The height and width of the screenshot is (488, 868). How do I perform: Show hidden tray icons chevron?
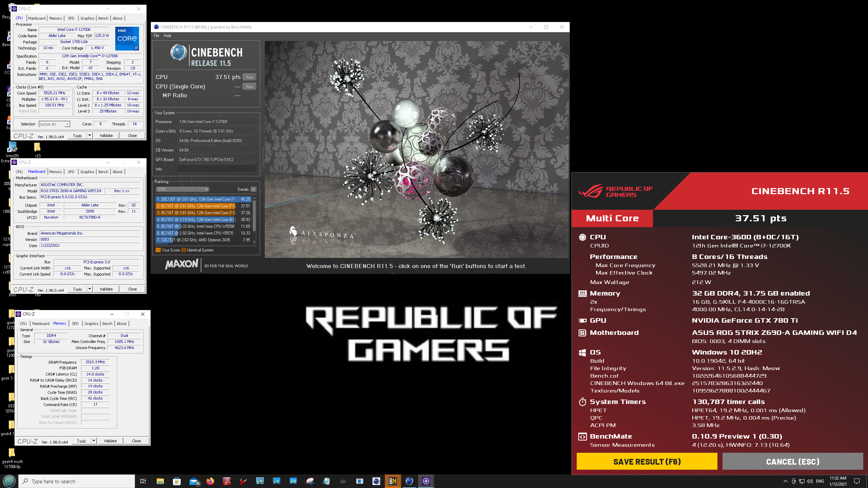(x=785, y=481)
